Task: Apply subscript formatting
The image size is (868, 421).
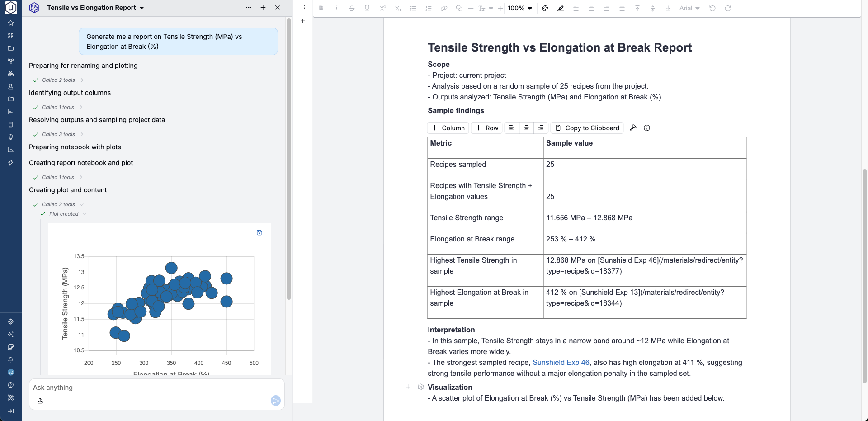Action: (x=398, y=8)
